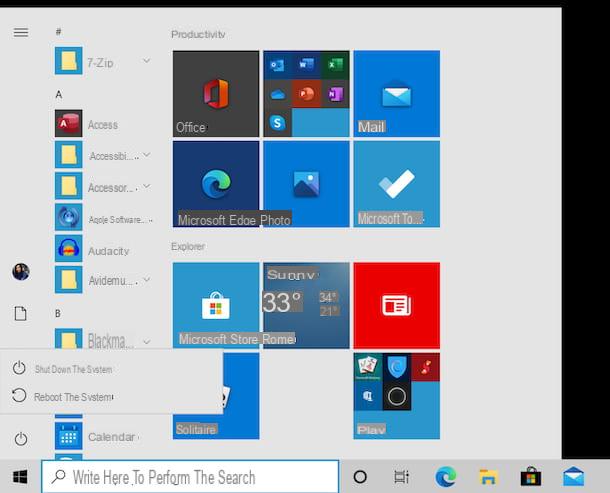Open File Explorer from the taskbar
This screenshot has width=610, height=493.
coord(488,477)
